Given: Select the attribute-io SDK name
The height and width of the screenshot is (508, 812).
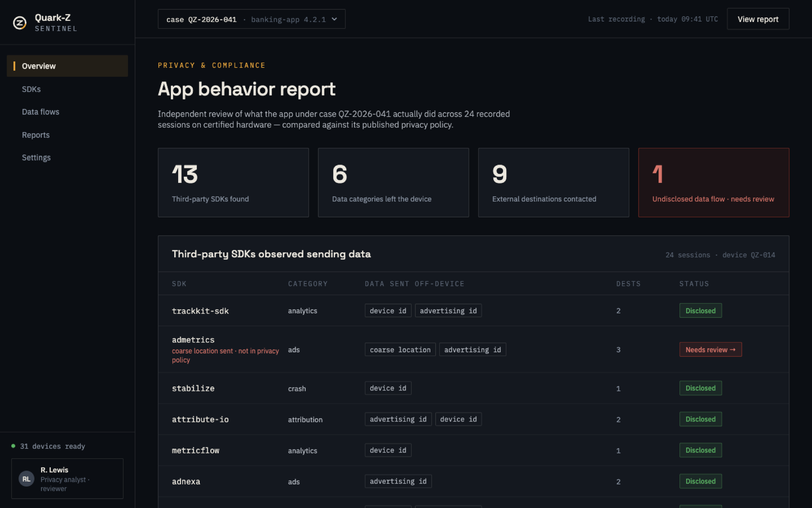Looking at the screenshot, I should 200,419.
